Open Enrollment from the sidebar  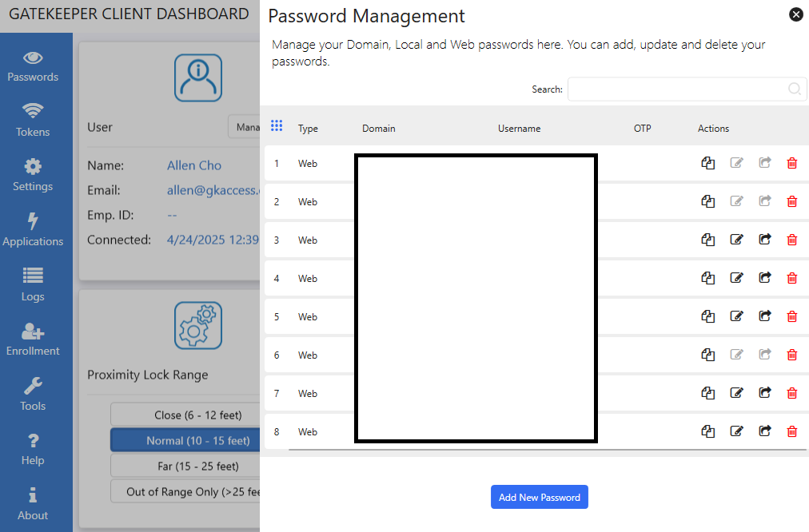tap(33, 340)
